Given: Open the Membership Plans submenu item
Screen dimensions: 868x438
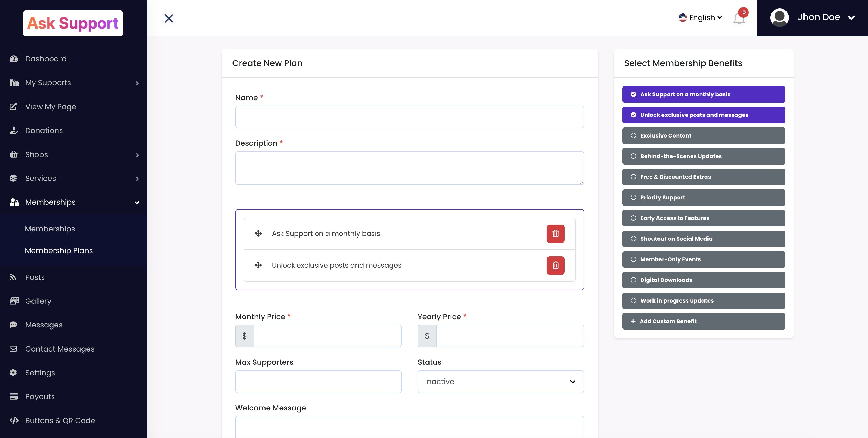Looking at the screenshot, I should pyautogui.click(x=59, y=251).
